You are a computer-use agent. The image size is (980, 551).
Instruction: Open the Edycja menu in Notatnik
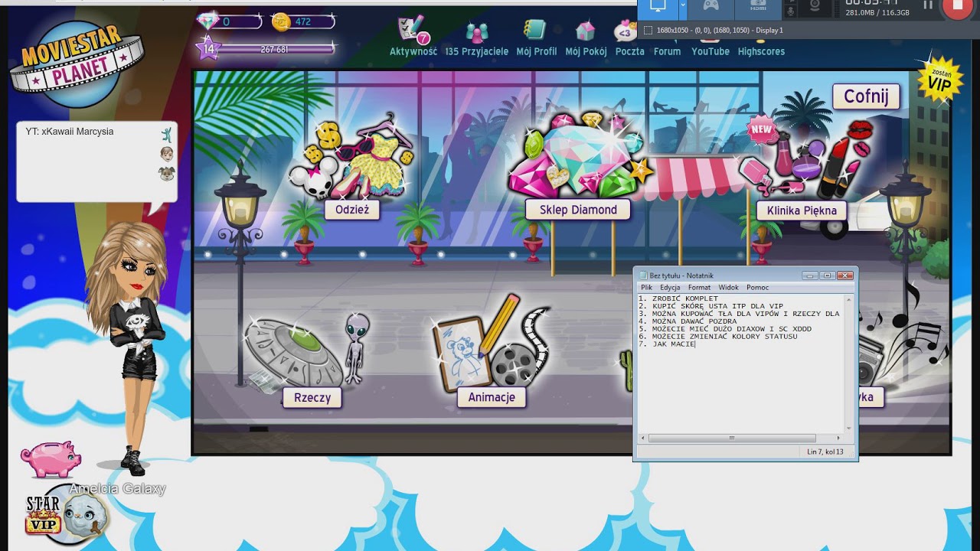click(x=670, y=288)
